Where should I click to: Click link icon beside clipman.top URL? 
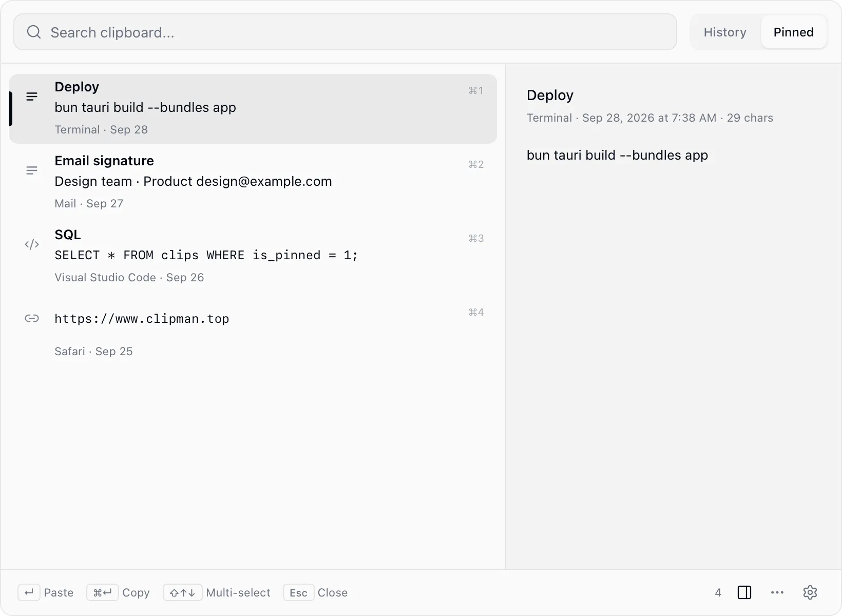click(x=32, y=318)
